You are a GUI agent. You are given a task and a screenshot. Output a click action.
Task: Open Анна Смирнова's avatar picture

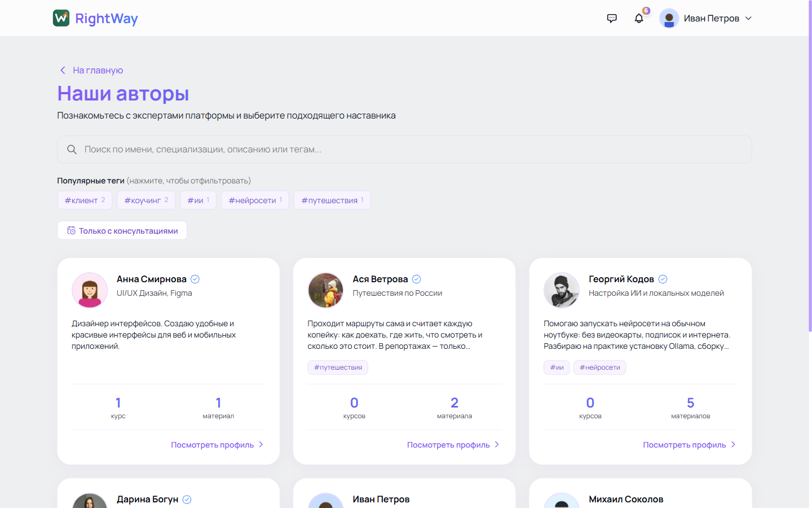(90, 290)
